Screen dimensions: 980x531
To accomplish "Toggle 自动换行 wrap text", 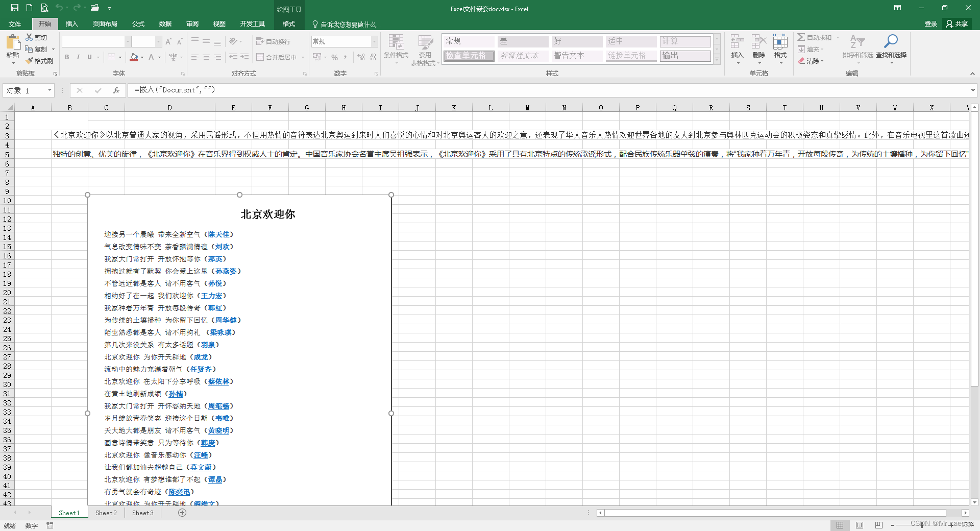I will coord(274,41).
